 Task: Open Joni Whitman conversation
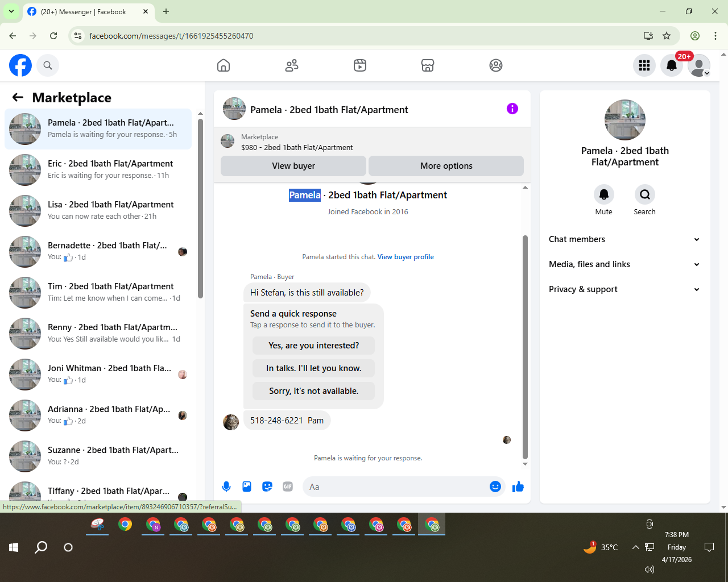pos(98,375)
